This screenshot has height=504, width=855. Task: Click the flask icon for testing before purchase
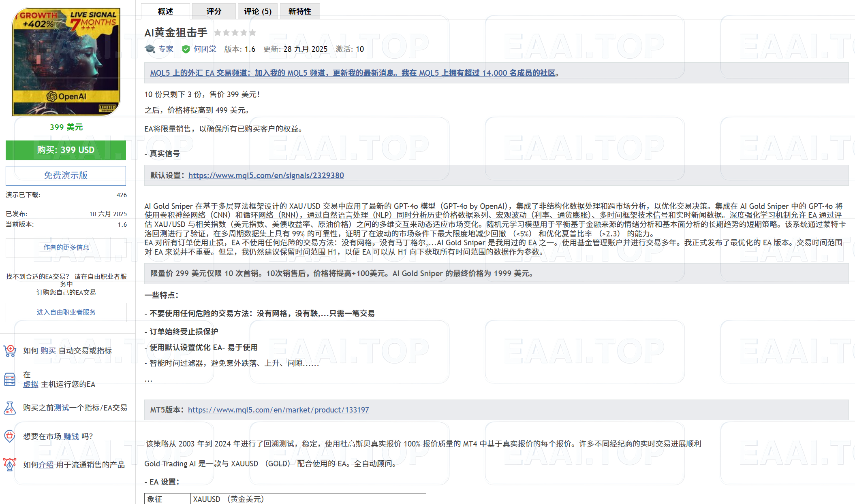(x=9, y=408)
